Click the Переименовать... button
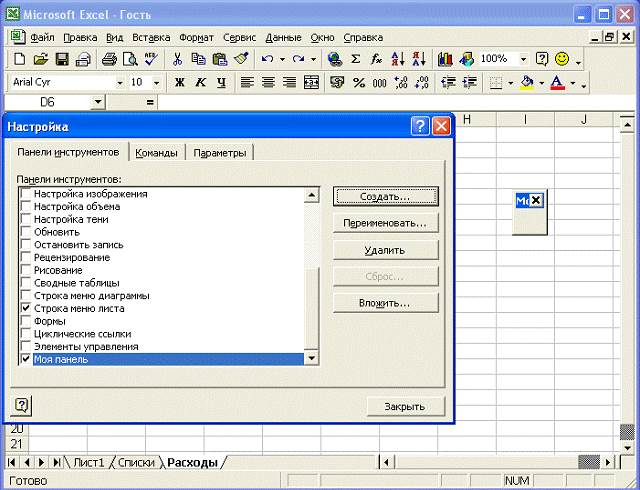Viewport: 640px width, 490px height. pos(385,223)
